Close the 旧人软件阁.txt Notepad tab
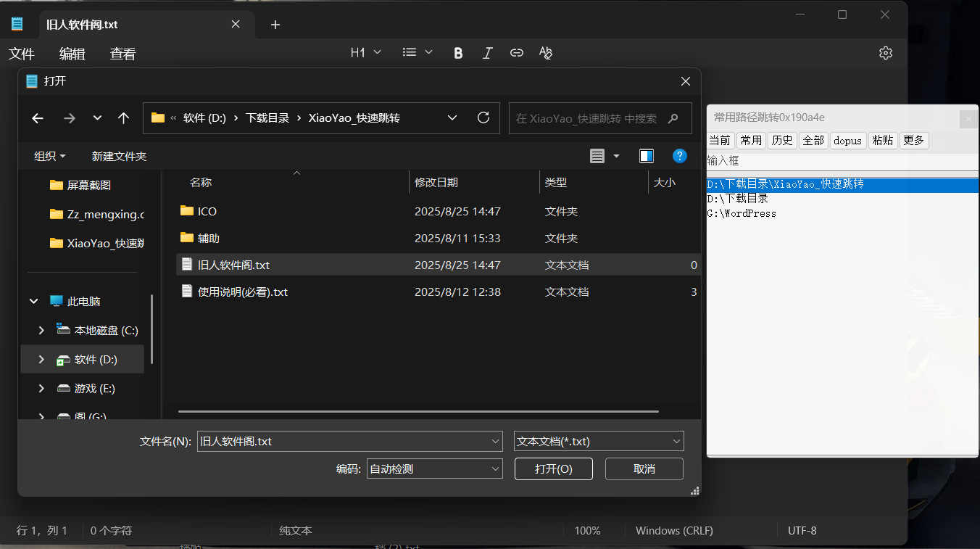This screenshot has height=549, width=980. 236,24
